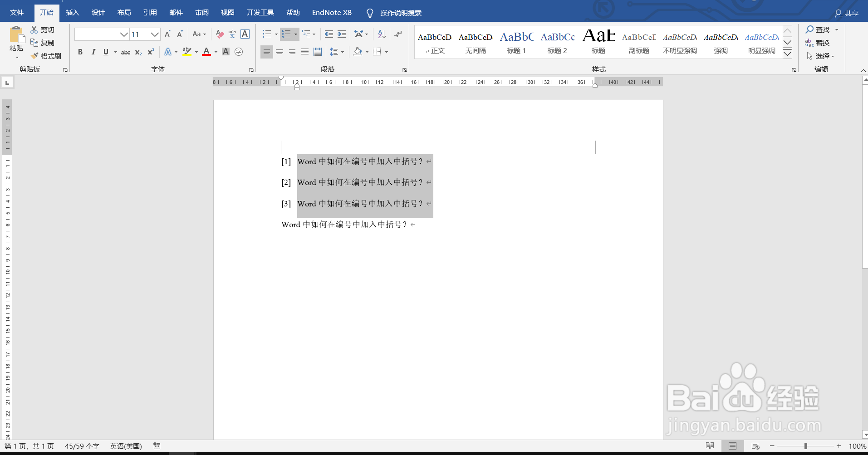Click the word count 45/59 indicator
This screenshot has width=868, height=455.
coord(82,446)
